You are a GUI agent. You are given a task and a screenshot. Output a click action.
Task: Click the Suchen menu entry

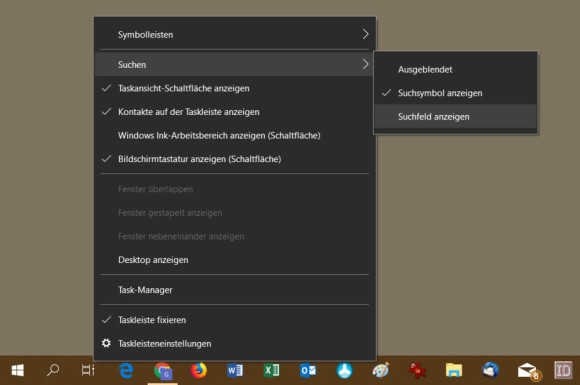point(235,64)
